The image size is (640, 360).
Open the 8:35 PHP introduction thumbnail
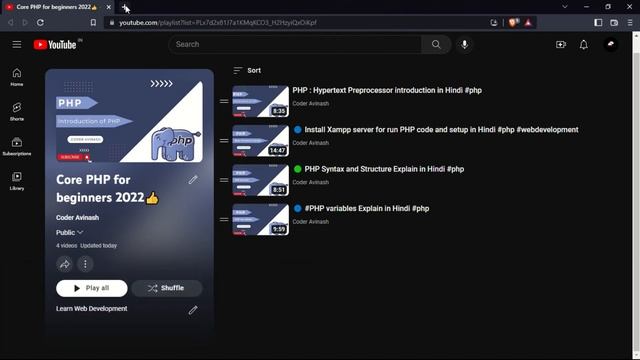point(260,101)
